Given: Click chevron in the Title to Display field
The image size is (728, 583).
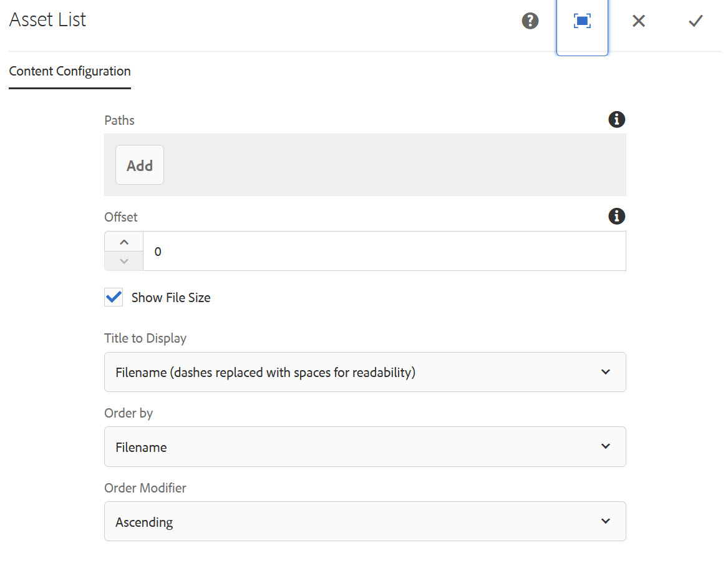Looking at the screenshot, I should (605, 372).
